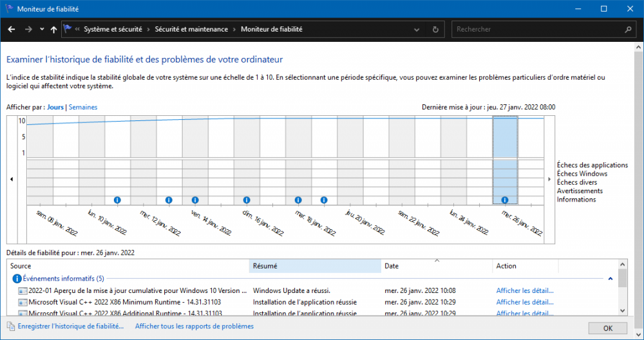Click the refresh button in address bar
644x340 pixels.
tap(436, 29)
